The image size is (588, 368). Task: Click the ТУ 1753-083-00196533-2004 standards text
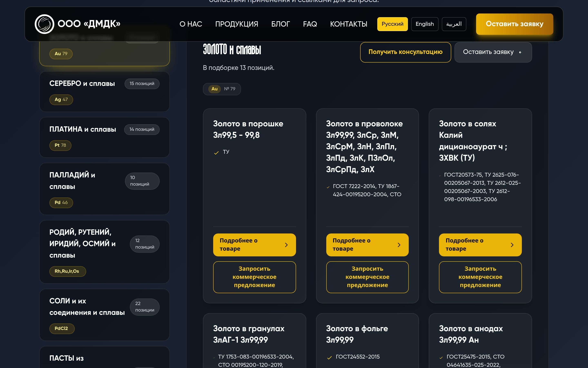click(256, 361)
